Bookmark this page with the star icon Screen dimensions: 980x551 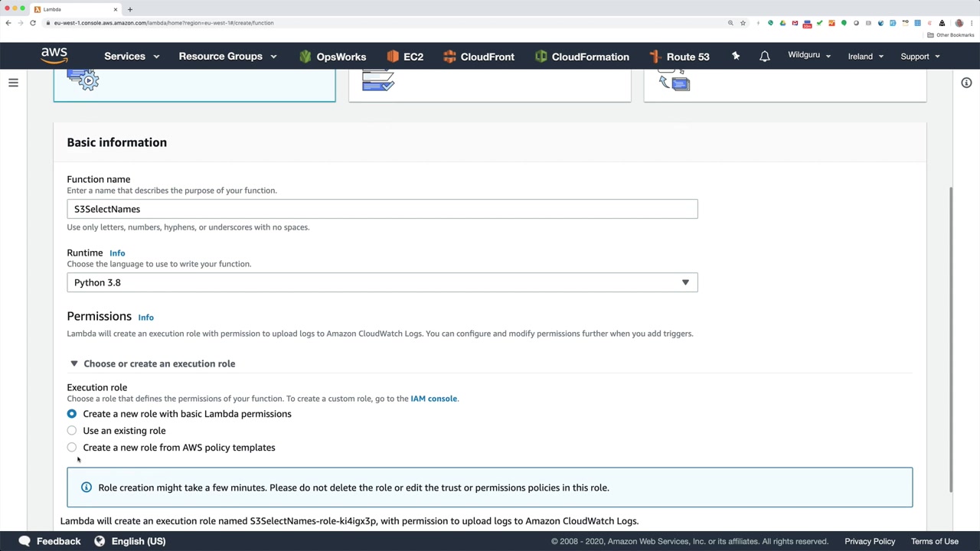tap(743, 23)
